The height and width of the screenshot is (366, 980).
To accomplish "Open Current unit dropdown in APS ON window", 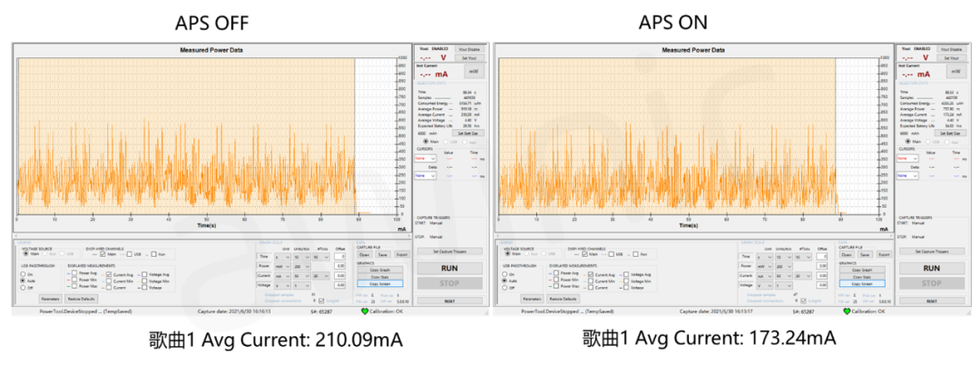I will pos(764,276).
